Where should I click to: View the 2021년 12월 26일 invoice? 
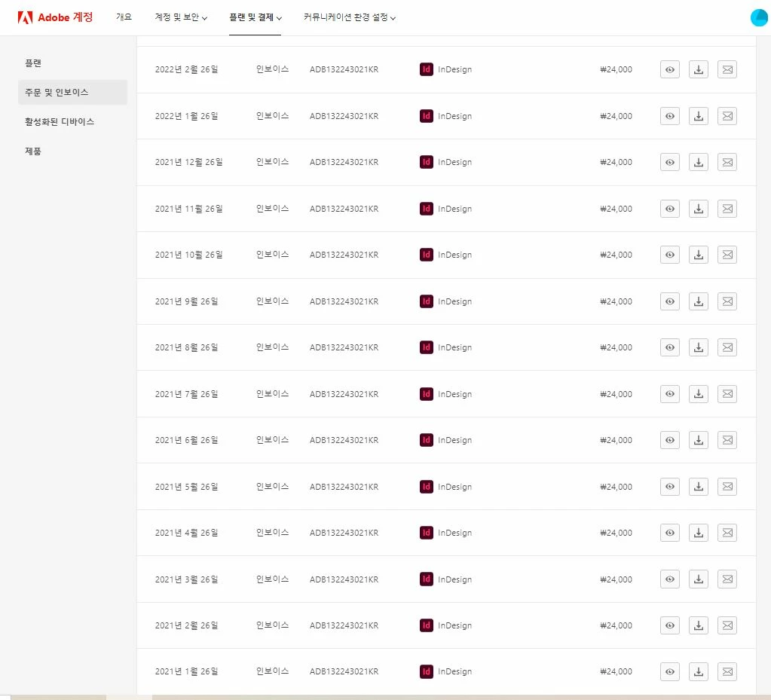tap(670, 162)
